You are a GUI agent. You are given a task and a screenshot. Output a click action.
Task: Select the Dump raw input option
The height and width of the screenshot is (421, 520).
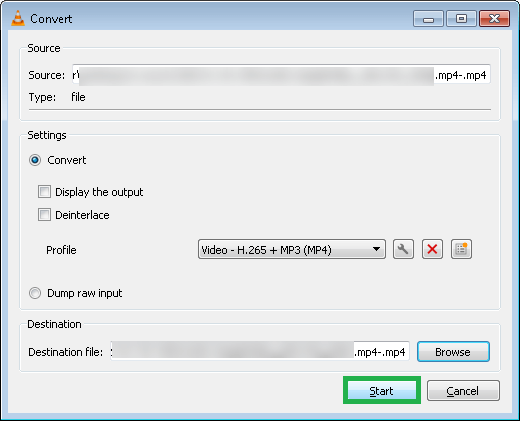coord(35,293)
